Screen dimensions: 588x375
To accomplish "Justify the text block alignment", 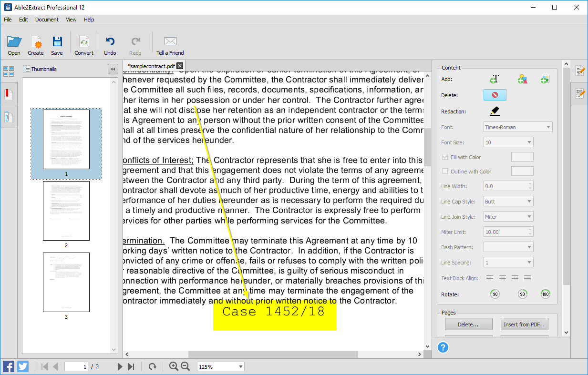I will tap(527, 278).
